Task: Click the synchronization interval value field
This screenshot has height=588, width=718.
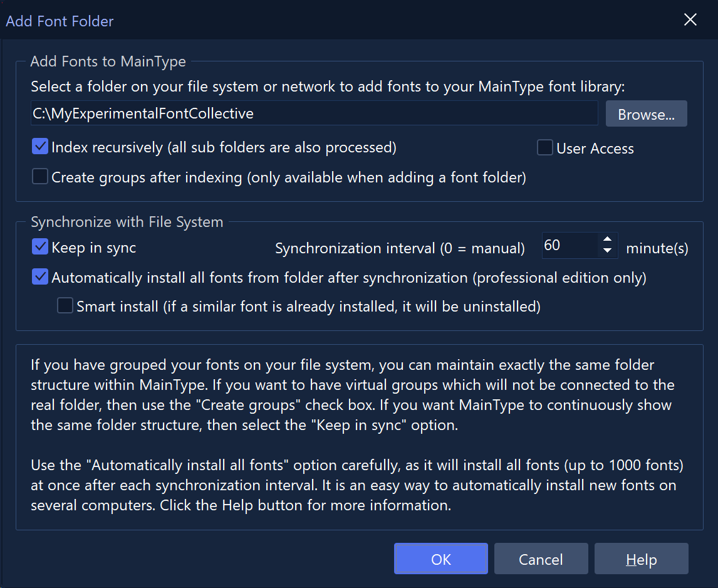Action: [568, 246]
